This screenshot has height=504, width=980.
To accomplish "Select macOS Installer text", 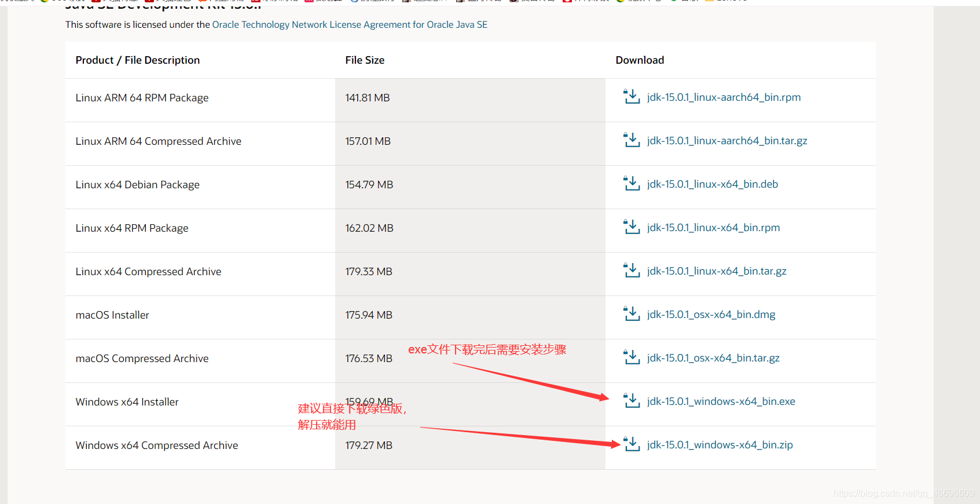I will point(112,315).
